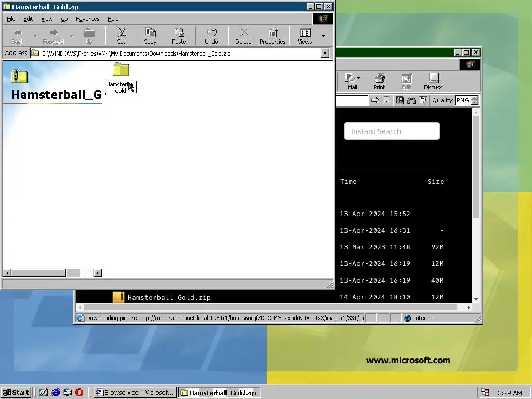Open the Go menu
This screenshot has width=532, height=399.
pos(64,19)
